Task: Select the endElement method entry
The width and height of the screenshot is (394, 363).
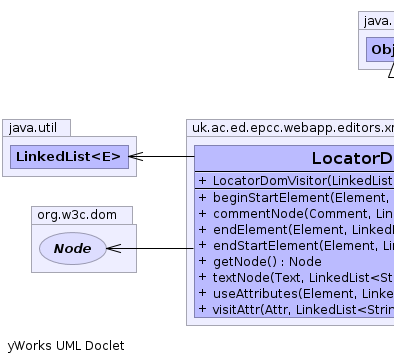Action: pyautogui.click(x=296, y=230)
